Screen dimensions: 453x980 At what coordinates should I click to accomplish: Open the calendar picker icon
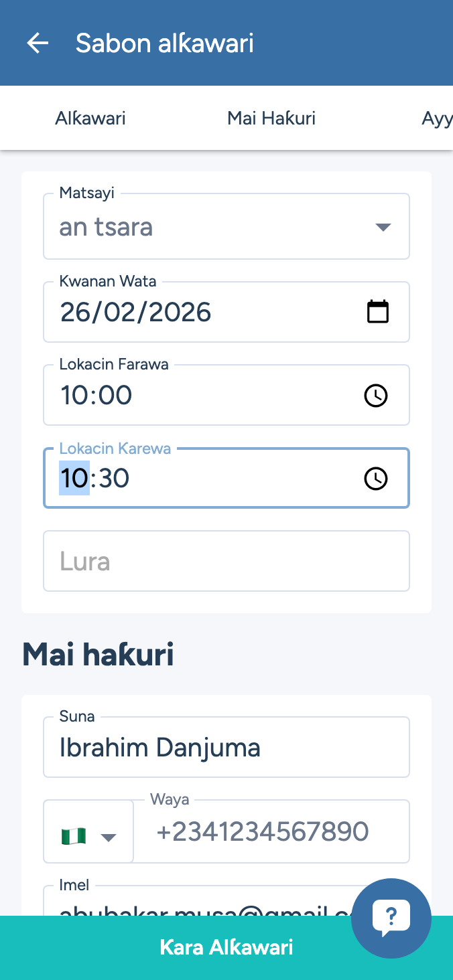[378, 312]
